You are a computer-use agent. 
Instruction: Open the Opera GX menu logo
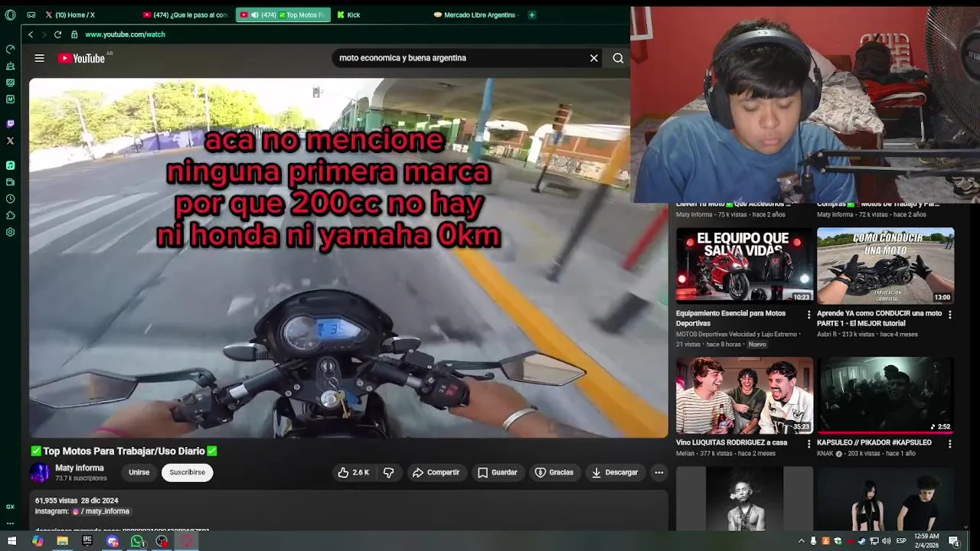click(10, 15)
